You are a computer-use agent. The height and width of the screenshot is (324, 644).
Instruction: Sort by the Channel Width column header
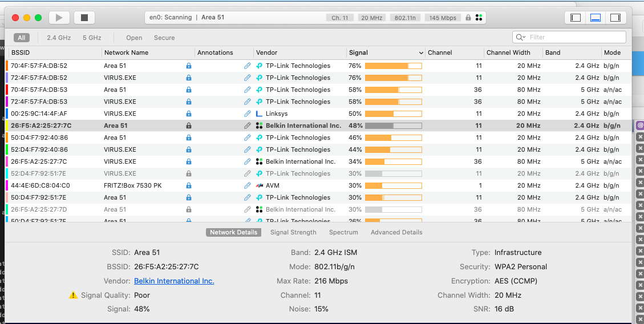513,52
